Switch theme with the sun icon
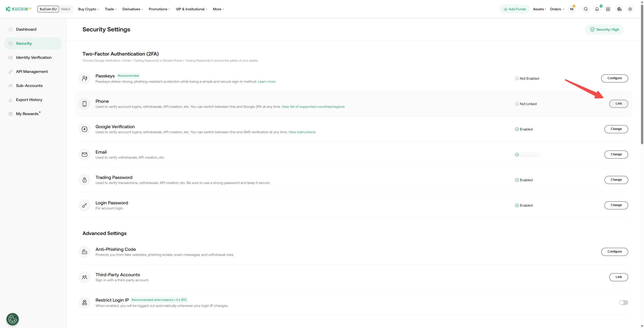The image size is (644, 328). coord(630,9)
